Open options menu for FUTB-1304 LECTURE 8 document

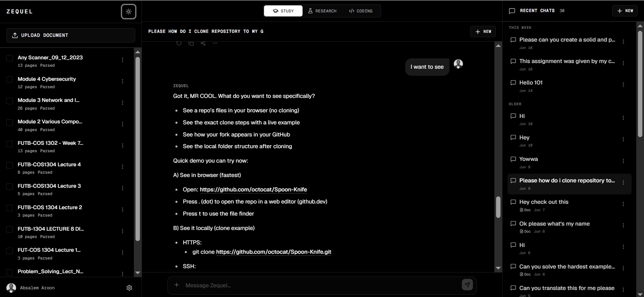[x=122, y=231]
